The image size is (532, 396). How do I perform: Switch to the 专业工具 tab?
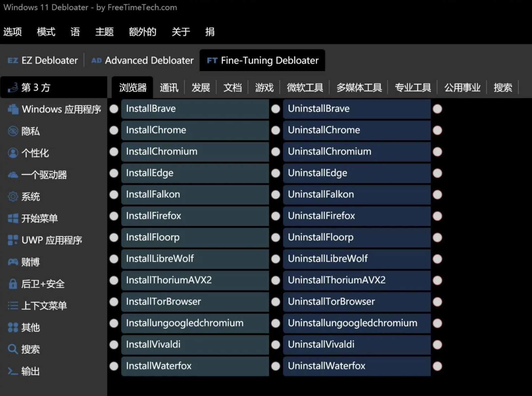pyautogui.click(x=413, y=87)
